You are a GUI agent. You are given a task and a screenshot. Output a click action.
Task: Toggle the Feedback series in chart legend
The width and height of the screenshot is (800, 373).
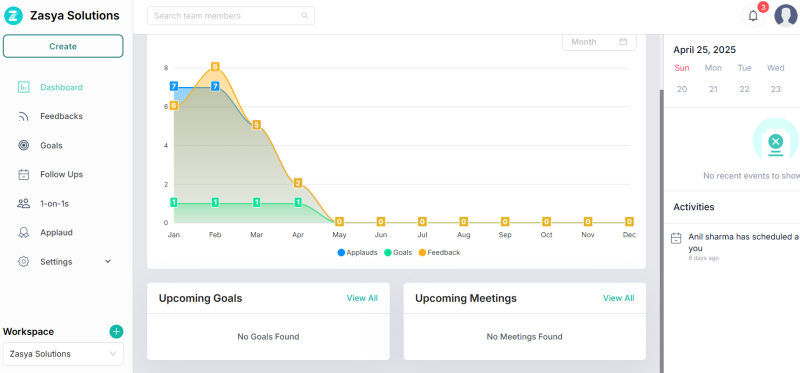[439, 253]
